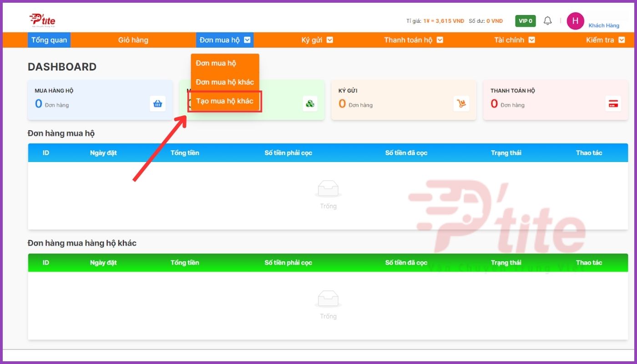Click the VIP 0 badge
This screenshot has height=364, width=637.
[x=526, y=21]
